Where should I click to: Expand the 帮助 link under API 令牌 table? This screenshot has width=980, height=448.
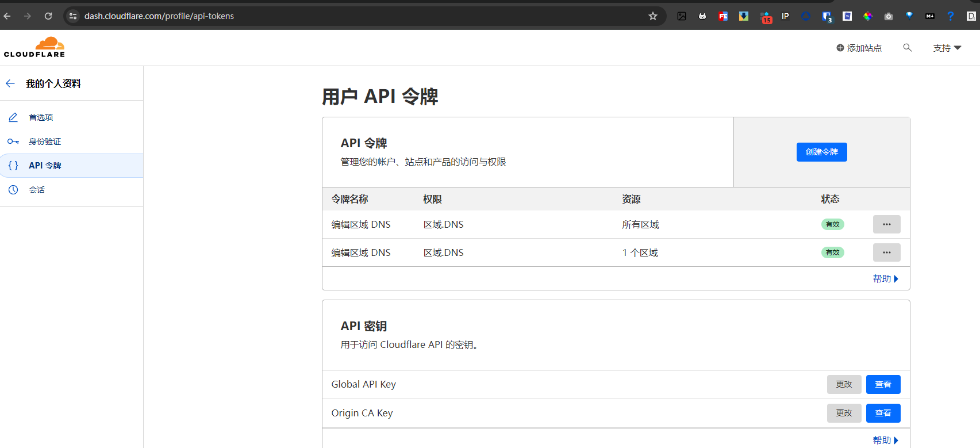885,279
